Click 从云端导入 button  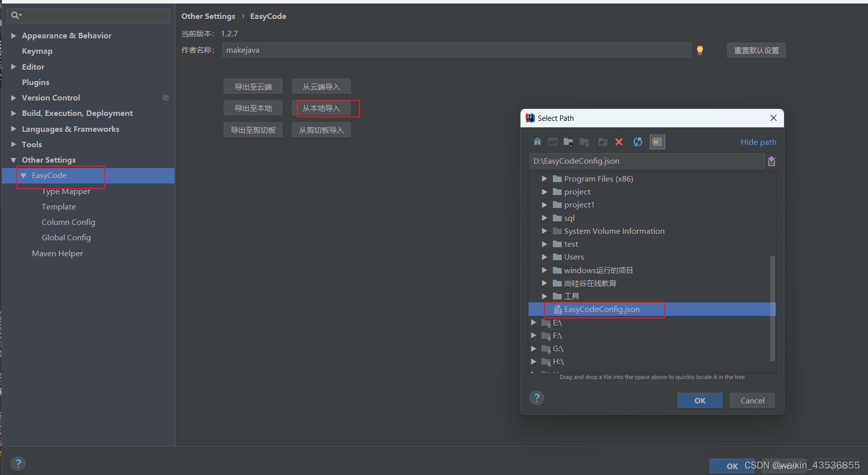coord(321,87)
